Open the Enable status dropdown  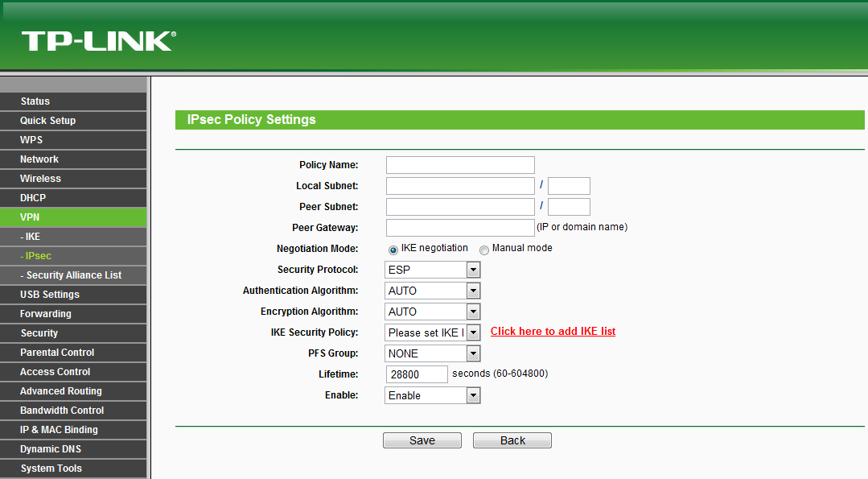[x=432, y=395]
